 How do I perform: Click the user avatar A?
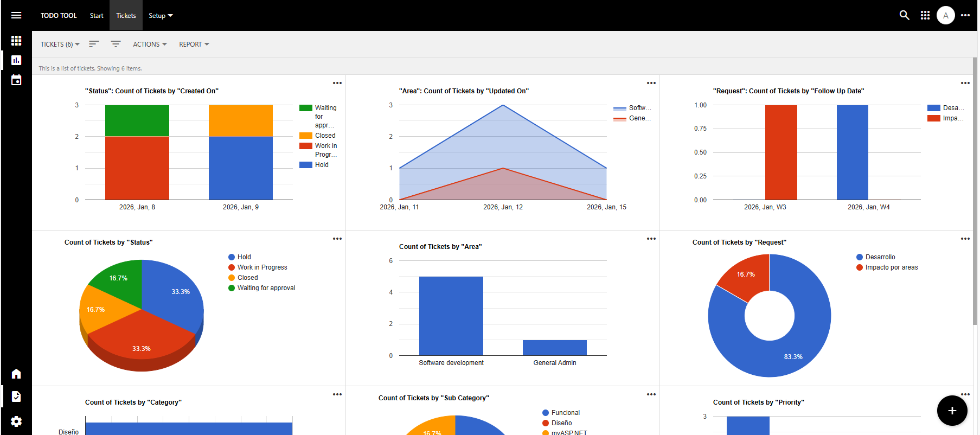click(x=945, y=15)
